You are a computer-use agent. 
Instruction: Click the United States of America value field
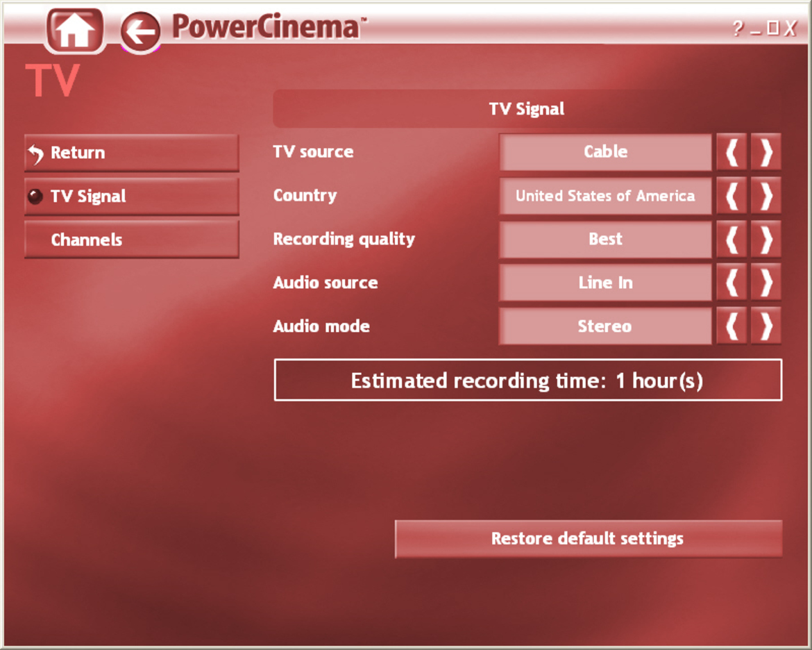point(605,196)
